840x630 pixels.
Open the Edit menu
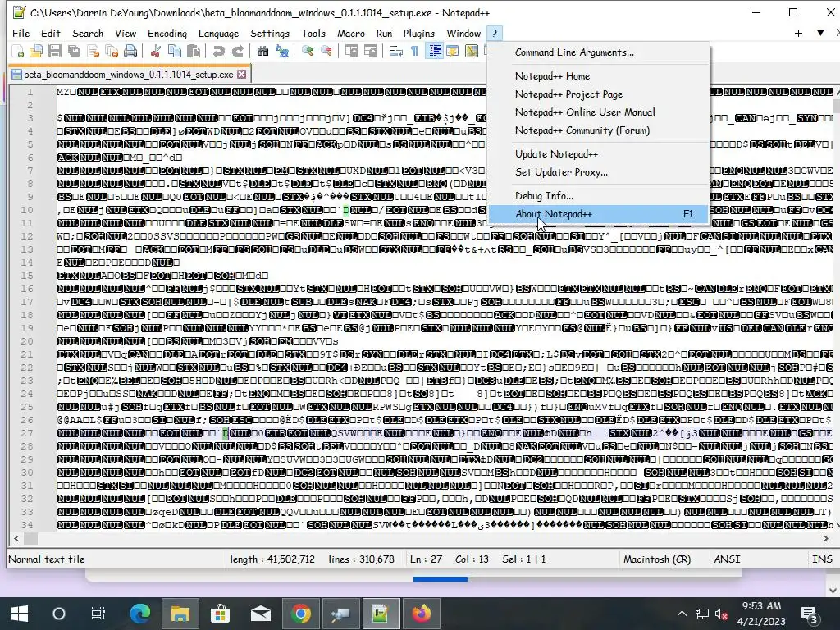tap(50, 33)
